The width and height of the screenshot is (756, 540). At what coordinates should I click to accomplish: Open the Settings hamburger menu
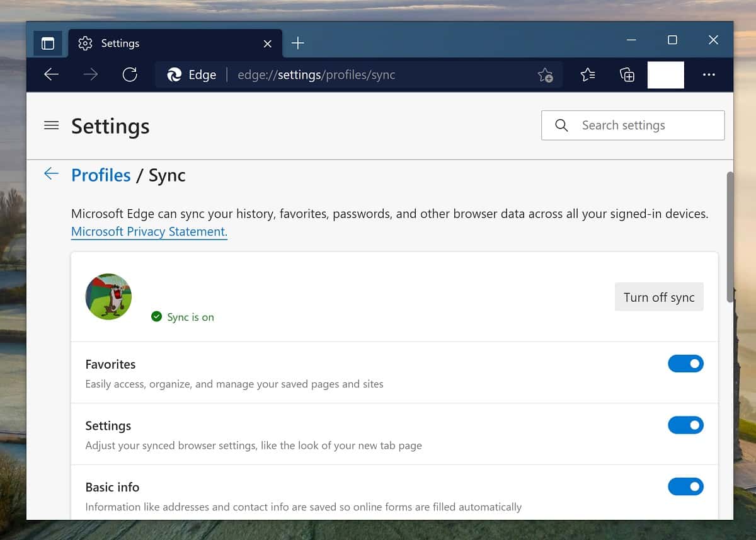[x=52, y=126]
